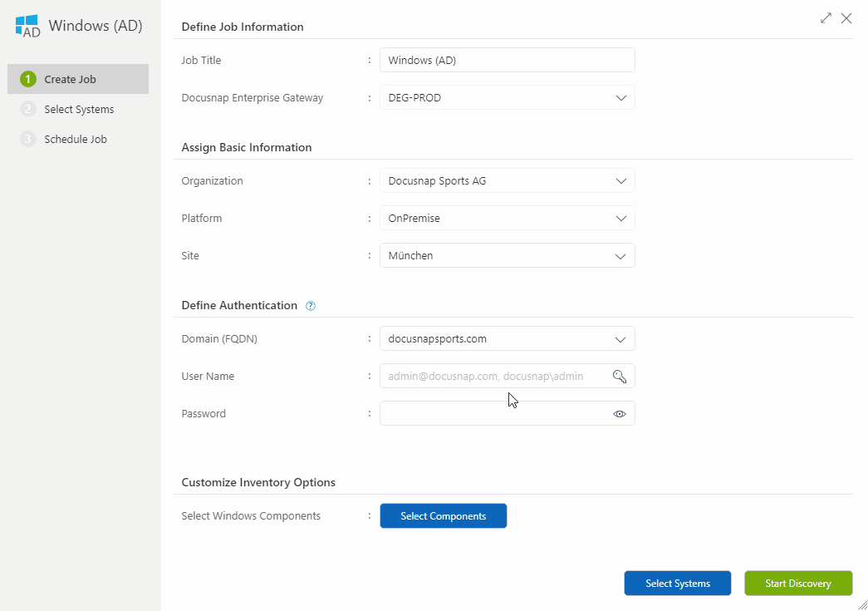868x611 pixels.
Task: Click the step 3 numbered circle icon
Action: [x=26, y=139]
